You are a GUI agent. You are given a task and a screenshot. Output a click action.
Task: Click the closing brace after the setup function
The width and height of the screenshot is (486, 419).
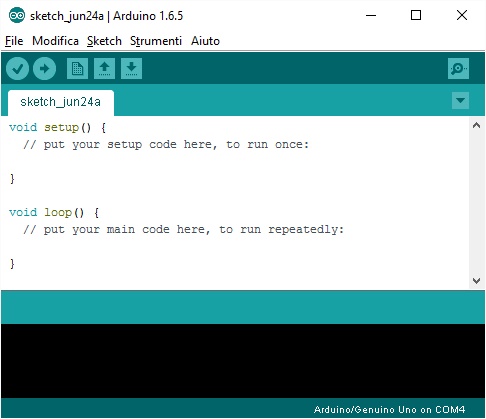(12, 179)
